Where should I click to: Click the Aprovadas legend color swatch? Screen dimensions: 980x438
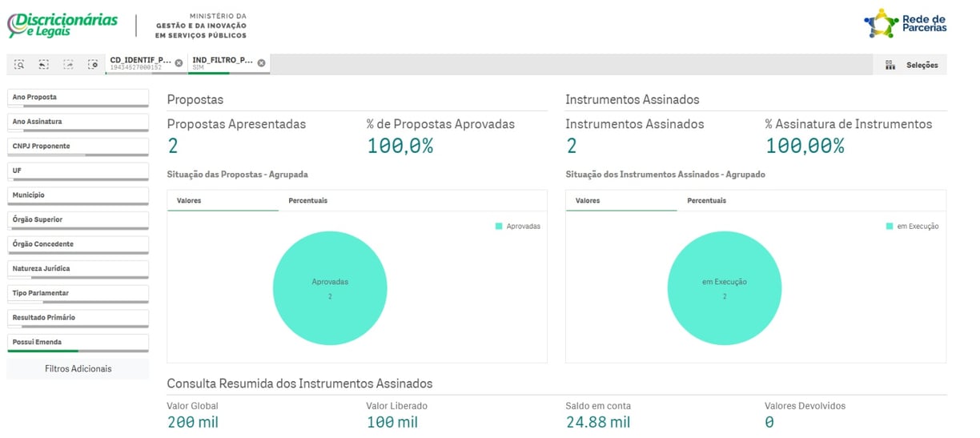click(499, 227)
